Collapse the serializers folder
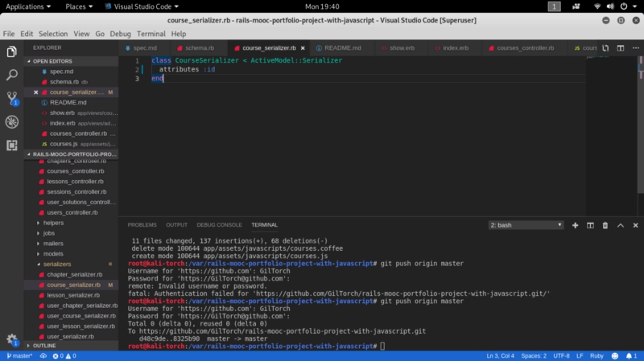The image size is (644, 361). click(x=57, y=265)
